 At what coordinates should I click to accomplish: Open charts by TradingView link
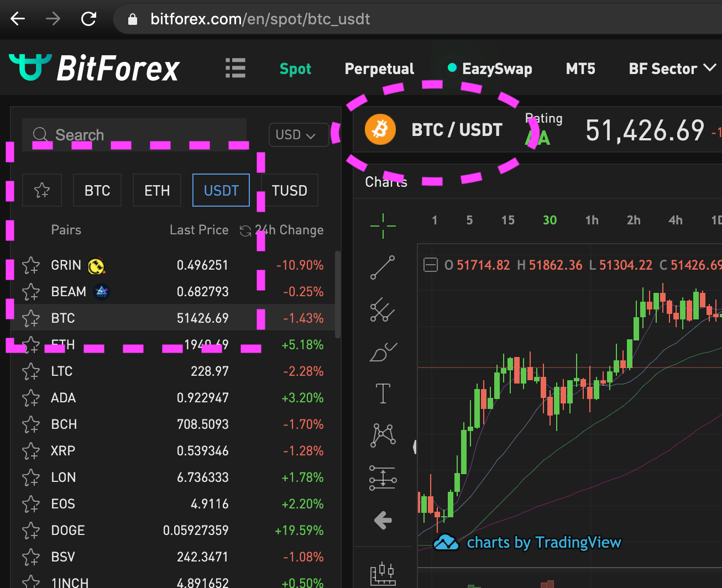pos(544,543)
